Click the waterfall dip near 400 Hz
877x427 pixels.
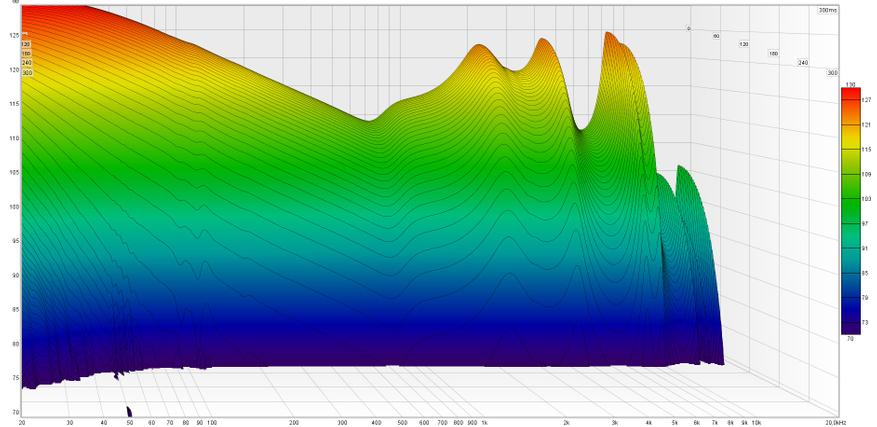pos(370,120)
